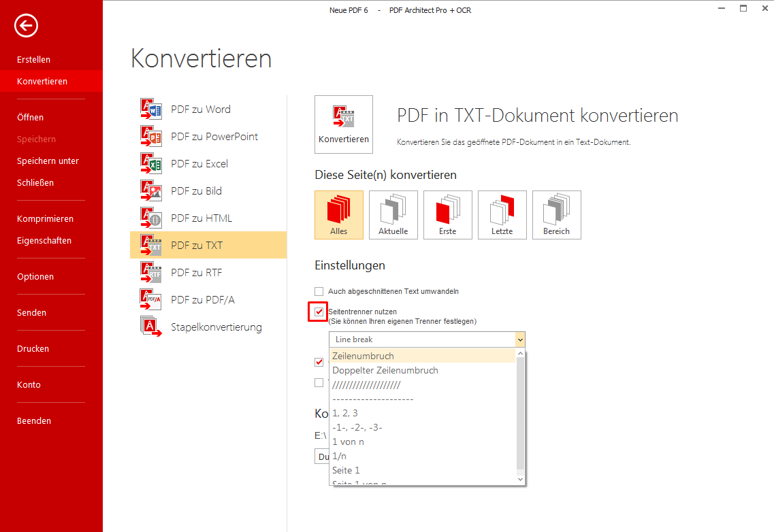Click the PDF zu PowerPoint icon

pyautogui.click(x=151, y=136)
